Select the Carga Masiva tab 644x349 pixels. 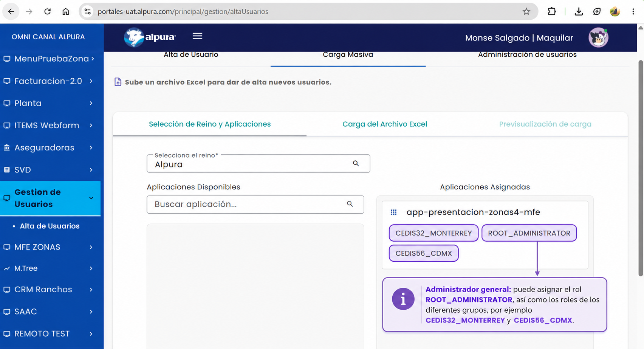pos(348,55)
